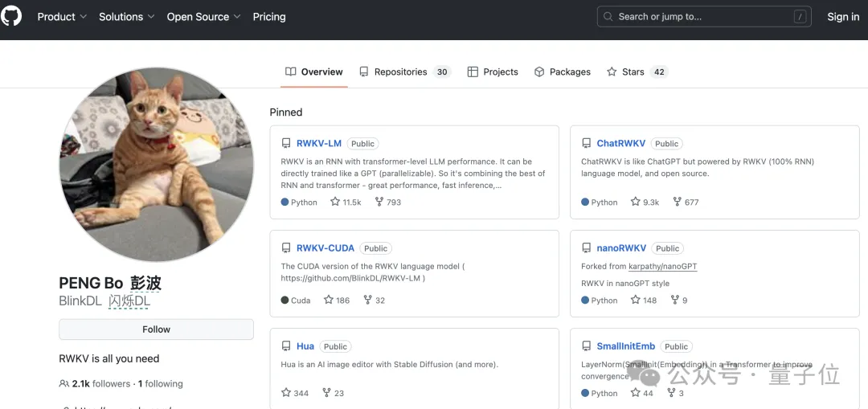Click the GitHub logo icon

[x=11, y=16]
